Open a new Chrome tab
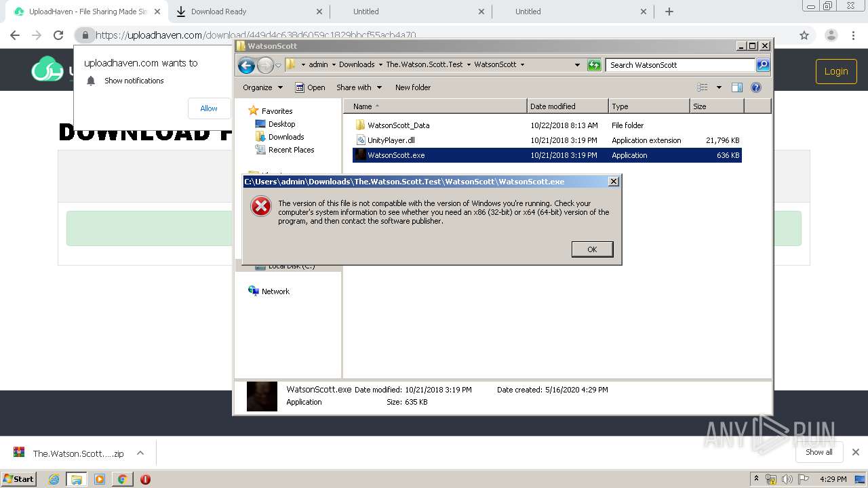The height and width of the screenshot is (488, 868). tap(669, 12)
